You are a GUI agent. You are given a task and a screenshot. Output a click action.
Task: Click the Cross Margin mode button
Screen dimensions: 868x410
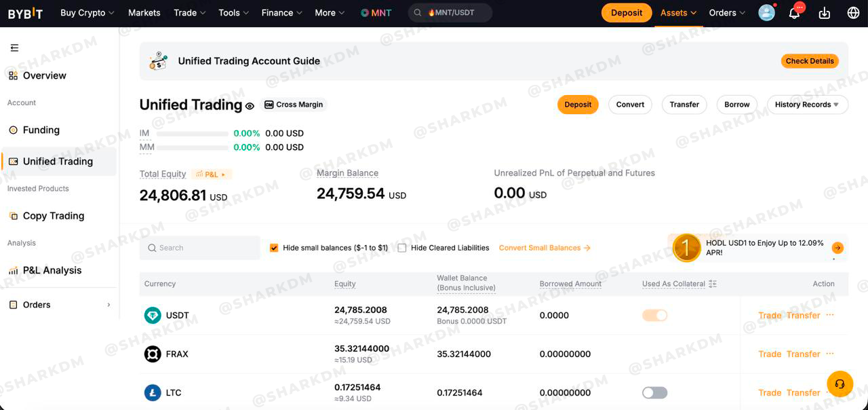294,105
